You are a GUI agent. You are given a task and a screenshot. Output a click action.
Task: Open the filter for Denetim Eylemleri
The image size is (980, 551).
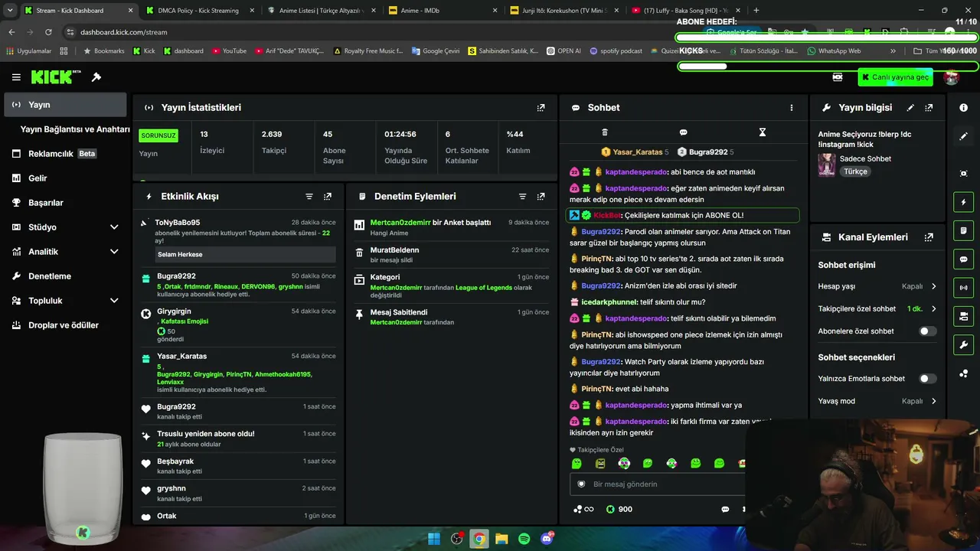pos(523,197)
